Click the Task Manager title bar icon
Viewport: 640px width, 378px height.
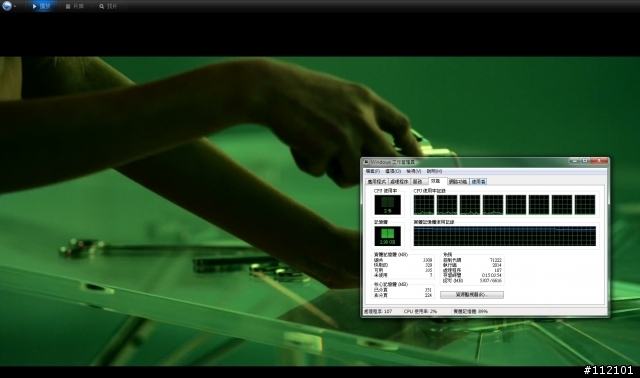(366, 162)
